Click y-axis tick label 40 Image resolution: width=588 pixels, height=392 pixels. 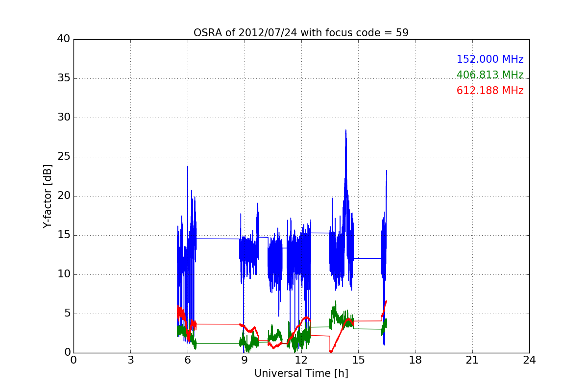pos(64,39)
